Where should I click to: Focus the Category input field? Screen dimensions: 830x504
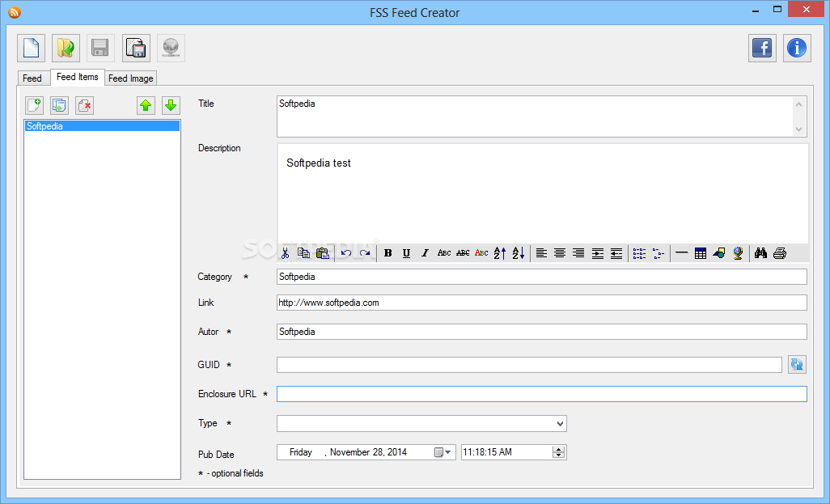(x=542, y=277)
